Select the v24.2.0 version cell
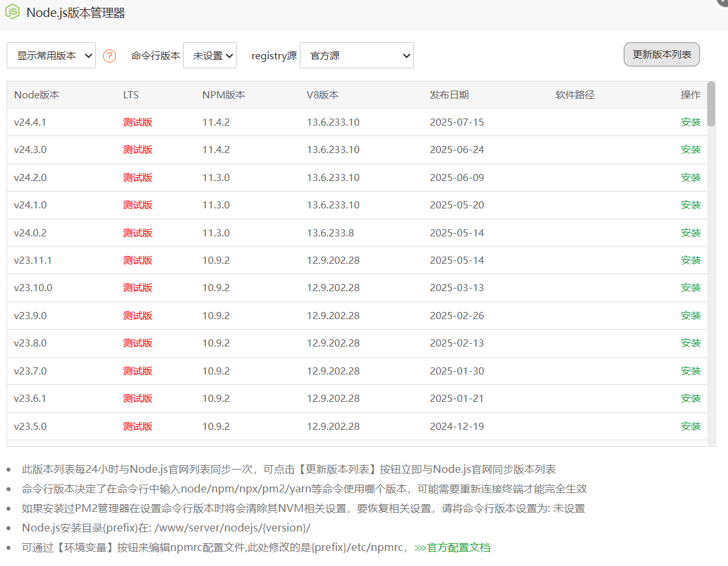 [30, 177]
